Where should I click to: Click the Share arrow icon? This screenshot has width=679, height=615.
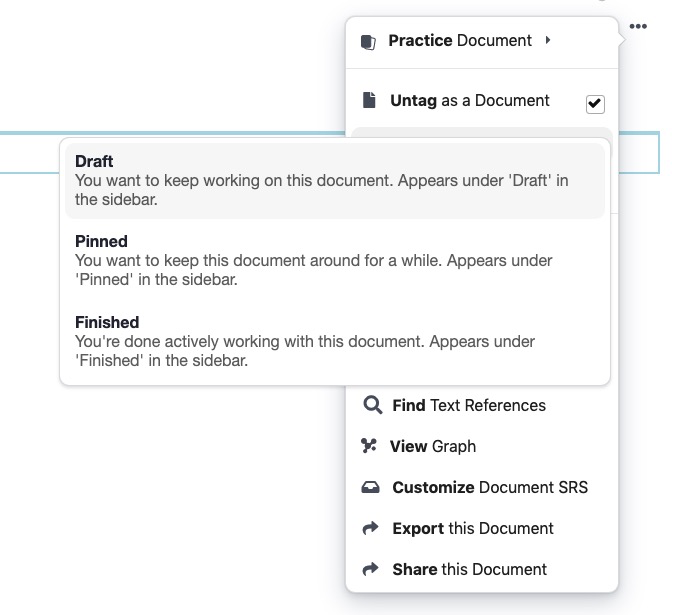371,569
